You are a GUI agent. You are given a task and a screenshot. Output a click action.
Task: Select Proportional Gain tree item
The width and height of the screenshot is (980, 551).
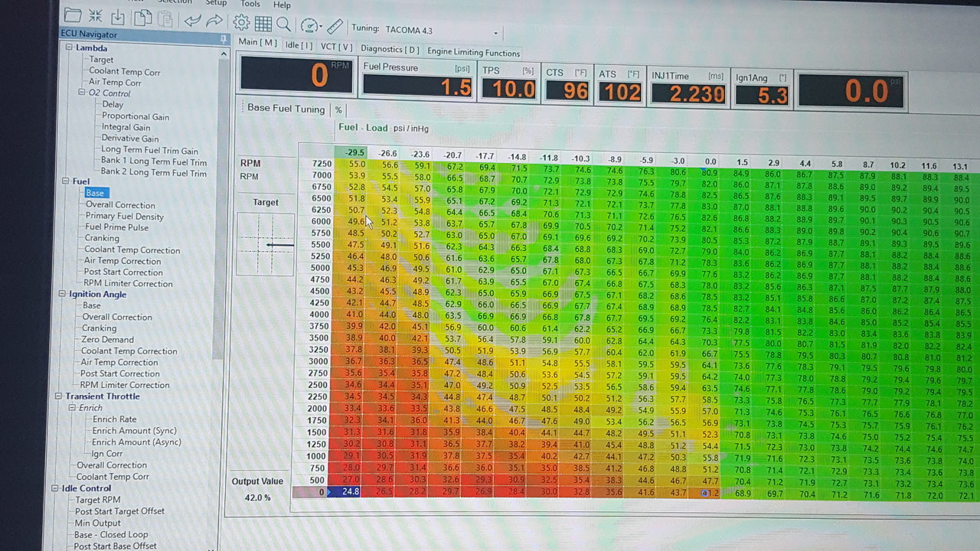[136, 116]
